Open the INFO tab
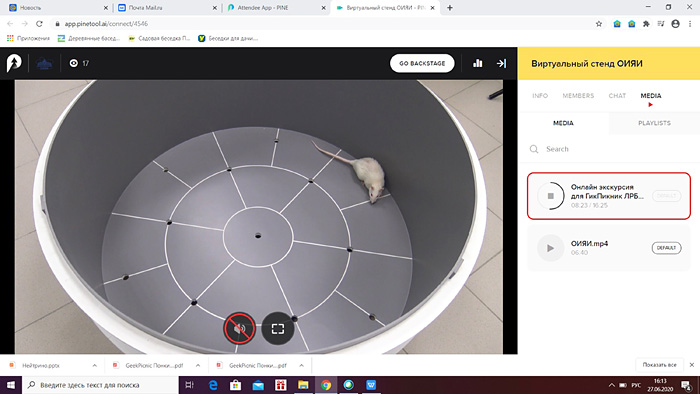Viewport: 700px width, 394px height. (540, 95)
